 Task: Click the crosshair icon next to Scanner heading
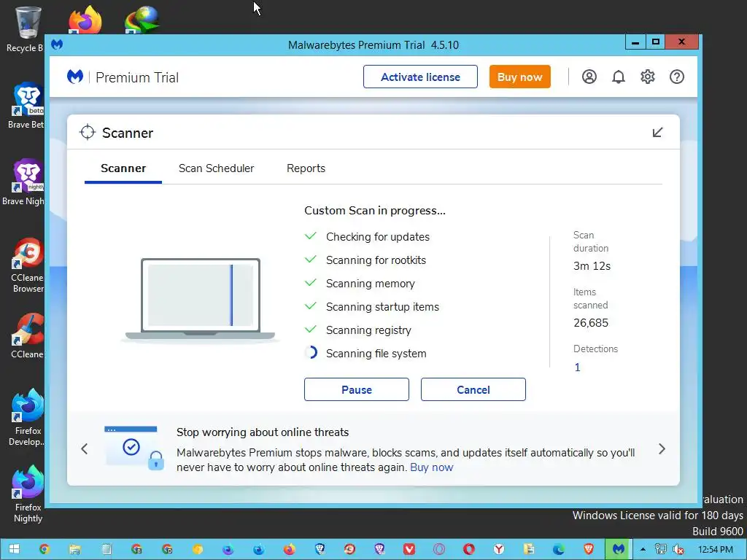[x=88, y=133]
